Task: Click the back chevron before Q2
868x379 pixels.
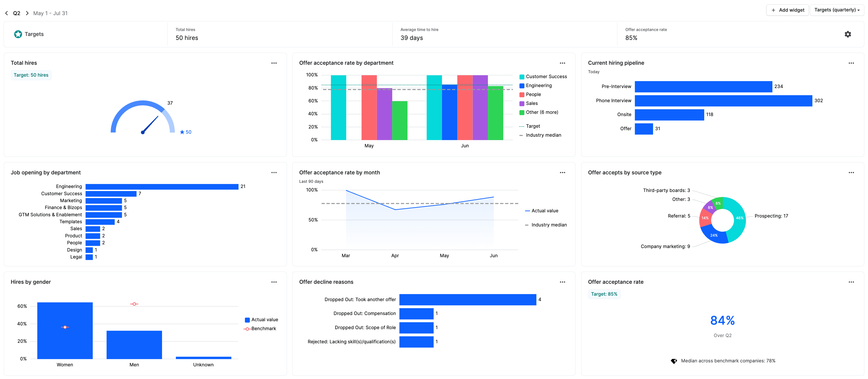Action: click(x=6, y=13)
